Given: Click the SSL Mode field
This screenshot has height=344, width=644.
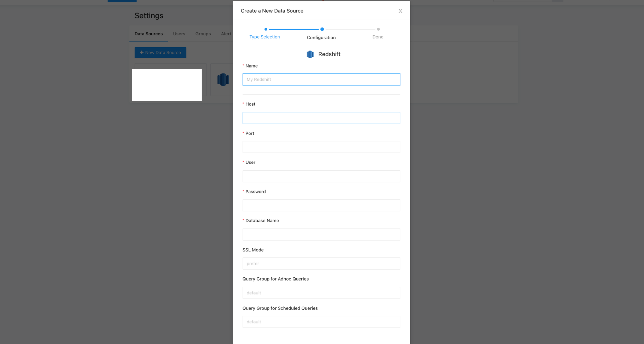Looking at the screenshot, I should 321,264.
